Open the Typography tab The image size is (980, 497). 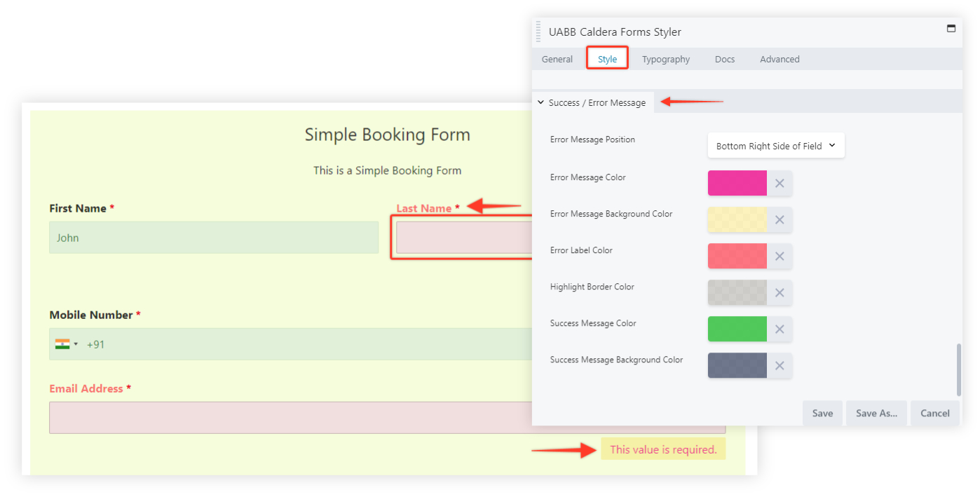tap(665, 59)
